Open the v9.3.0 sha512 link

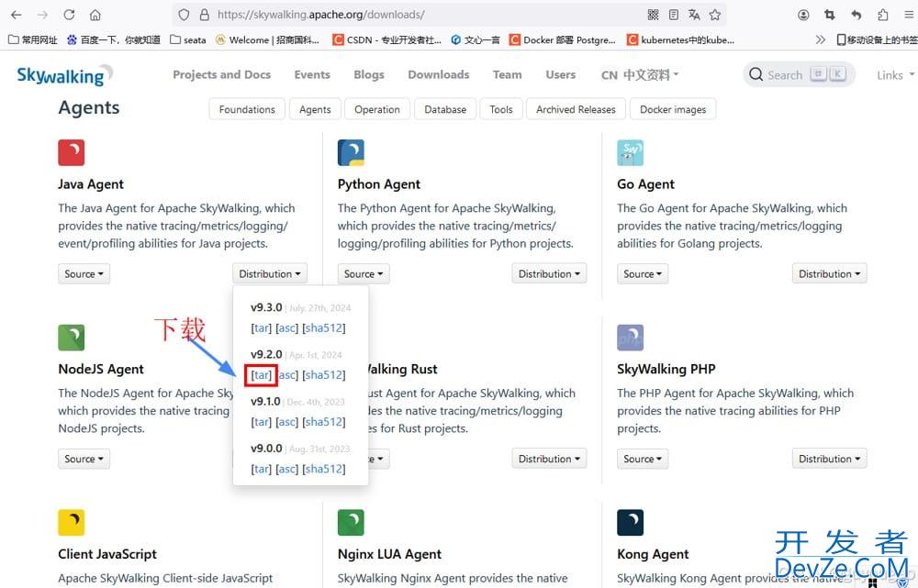324,328
